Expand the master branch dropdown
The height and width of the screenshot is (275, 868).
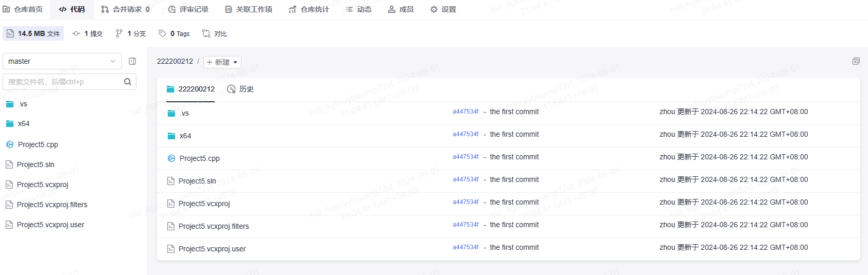pyautogui.click(x=62, y=61)
